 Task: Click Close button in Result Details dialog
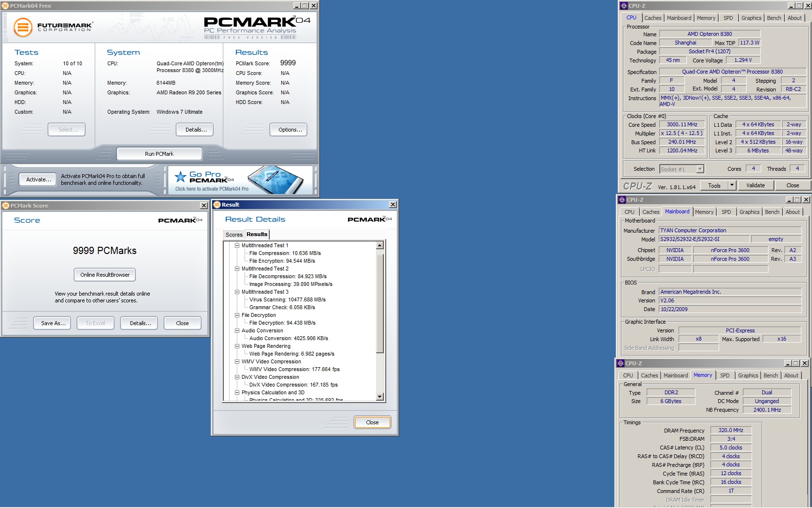point(372,422)
